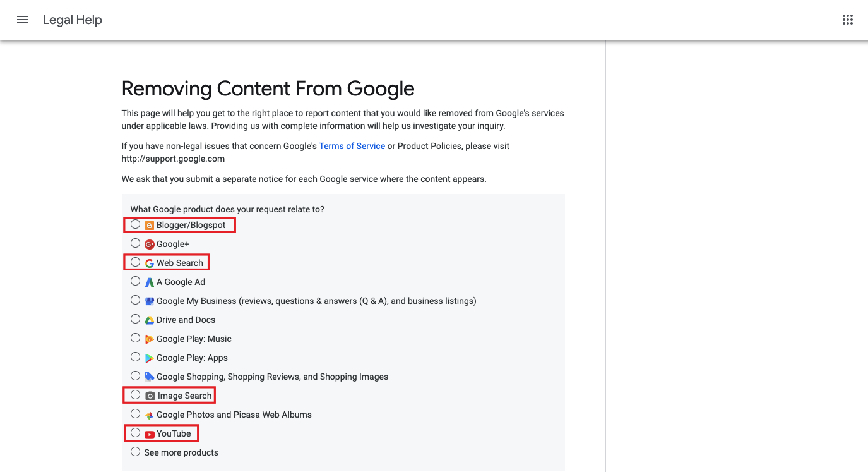Click the 'See more products' label text
The height and width of the screenshot is (472, 868).
(181, 452)
